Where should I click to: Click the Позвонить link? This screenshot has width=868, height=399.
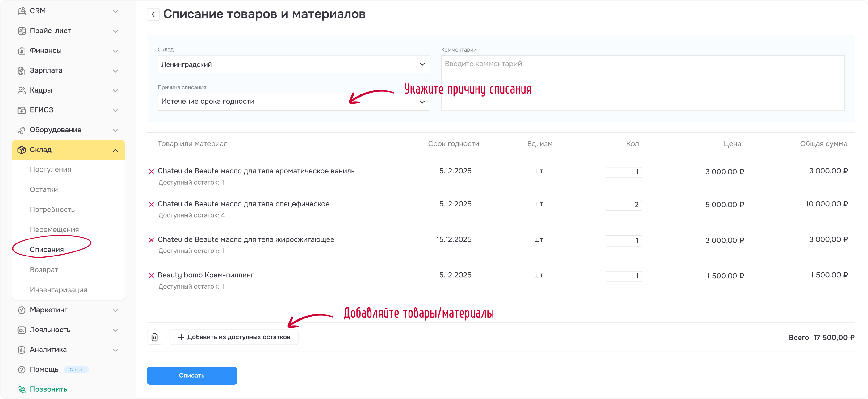coord(48,389)
